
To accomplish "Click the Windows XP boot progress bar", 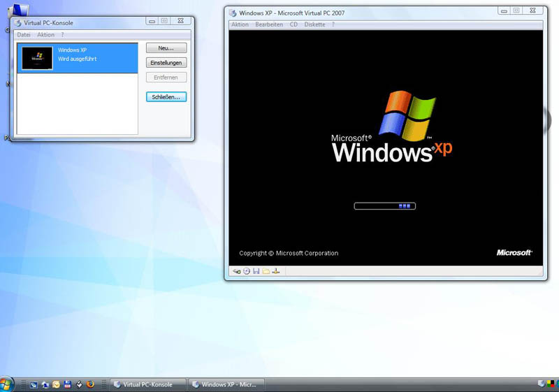I will [x=384, y=206].
